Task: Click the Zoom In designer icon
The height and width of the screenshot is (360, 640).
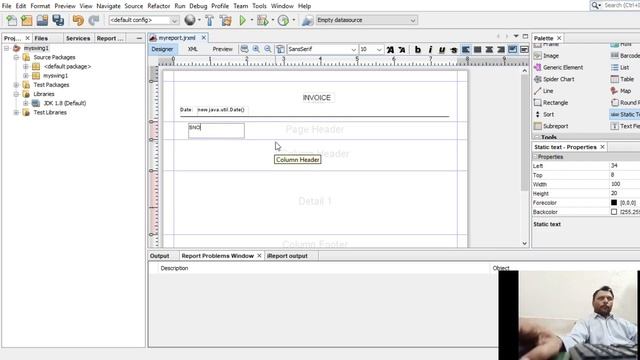Action: (x=256, y=49)
